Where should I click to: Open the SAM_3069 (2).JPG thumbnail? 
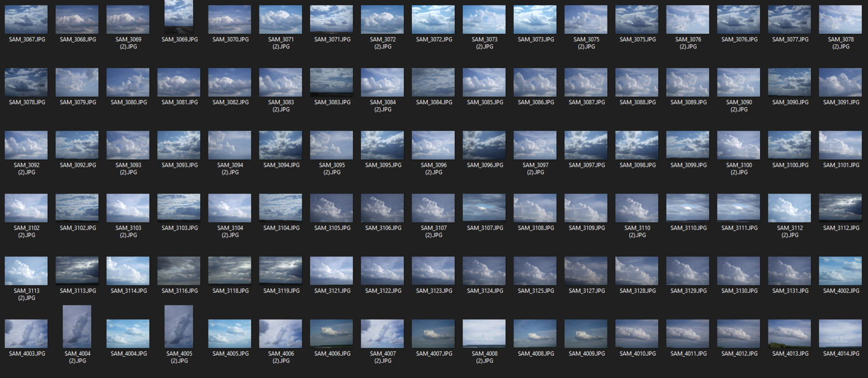pos(128,19)
